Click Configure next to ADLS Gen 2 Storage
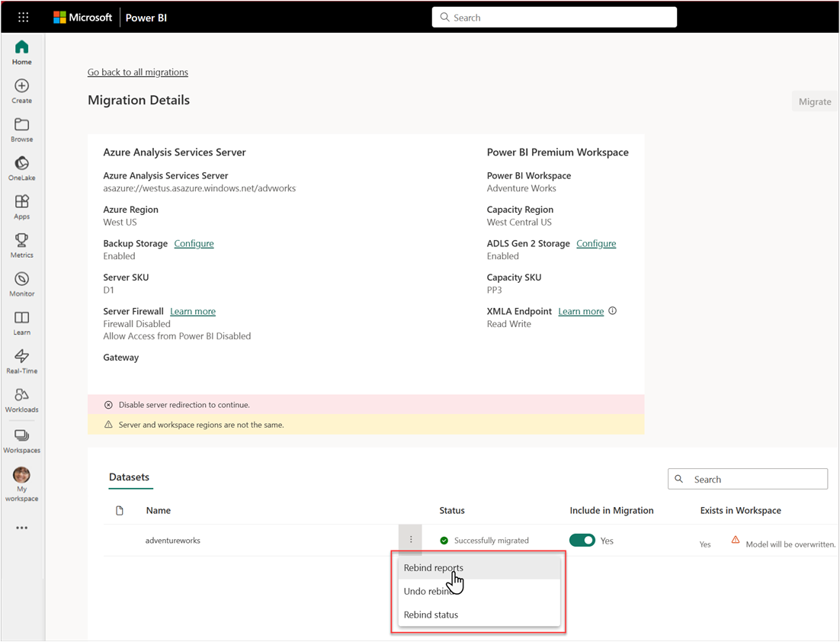 pos(596,243)
